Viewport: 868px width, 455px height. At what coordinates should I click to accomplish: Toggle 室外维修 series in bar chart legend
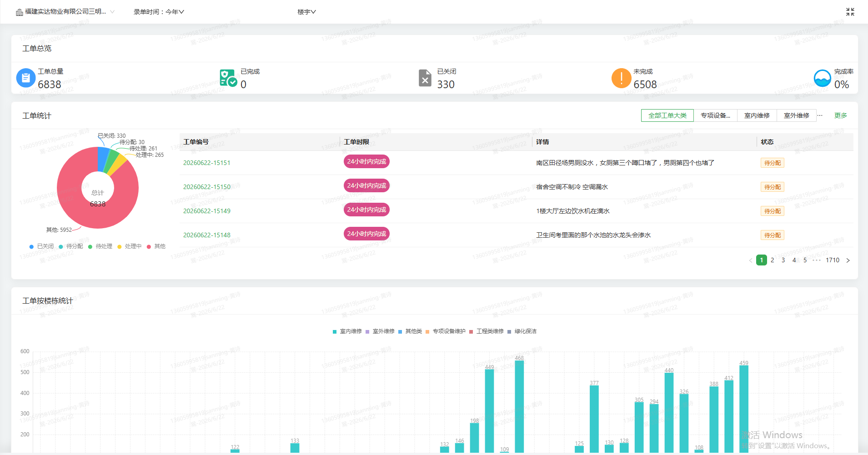point(380,331)
